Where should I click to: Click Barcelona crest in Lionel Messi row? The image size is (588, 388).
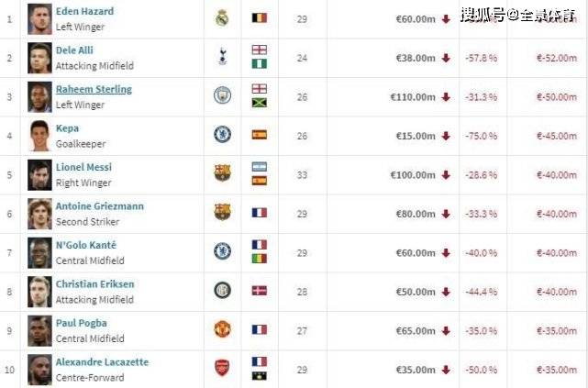click(x=222, y=172)
